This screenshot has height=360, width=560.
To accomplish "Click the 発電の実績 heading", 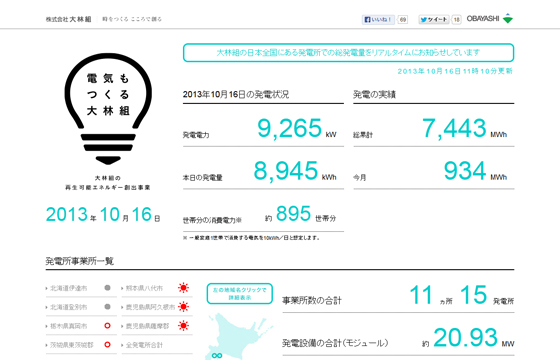I will click(x=374, y=94).
